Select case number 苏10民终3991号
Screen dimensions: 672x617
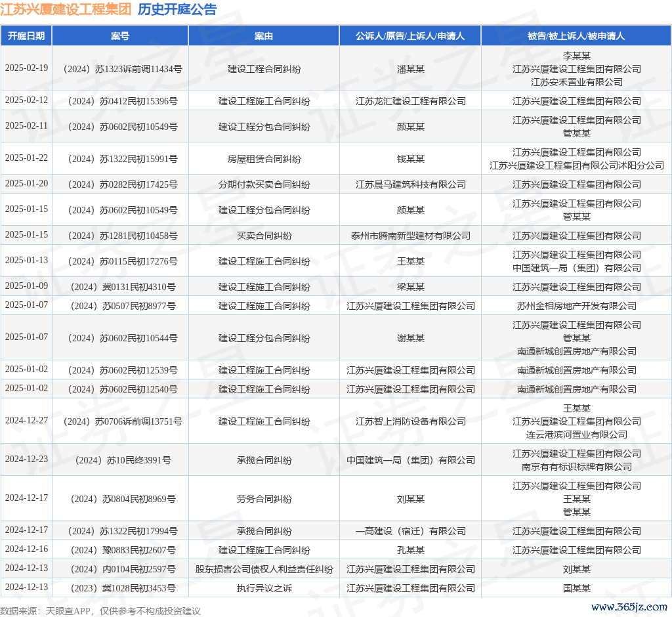point(123,460)
